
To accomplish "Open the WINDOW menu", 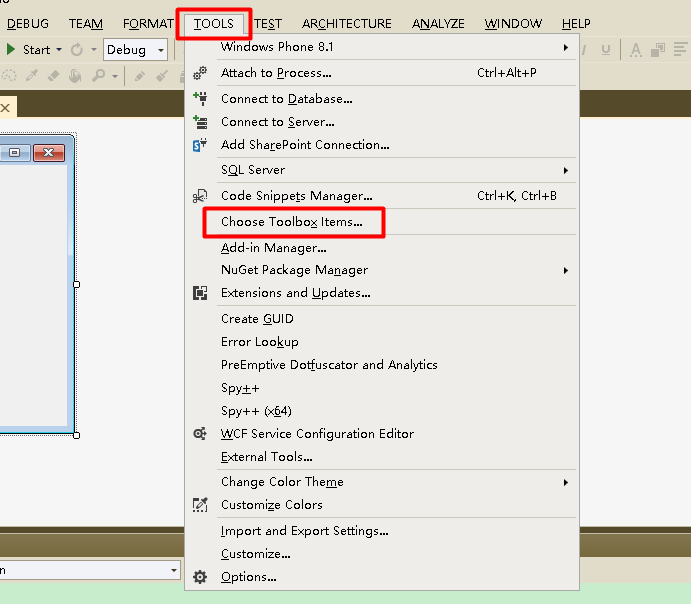I will [513, 23].
